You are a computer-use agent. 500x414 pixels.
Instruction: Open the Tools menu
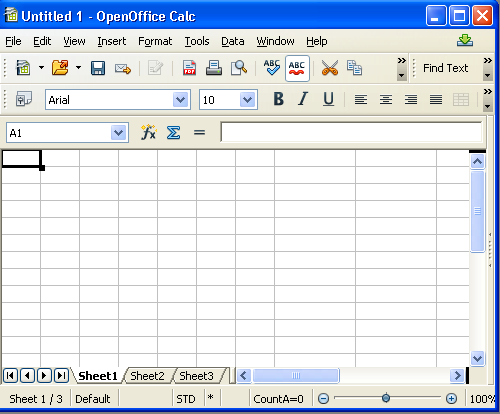coord(197,41)
